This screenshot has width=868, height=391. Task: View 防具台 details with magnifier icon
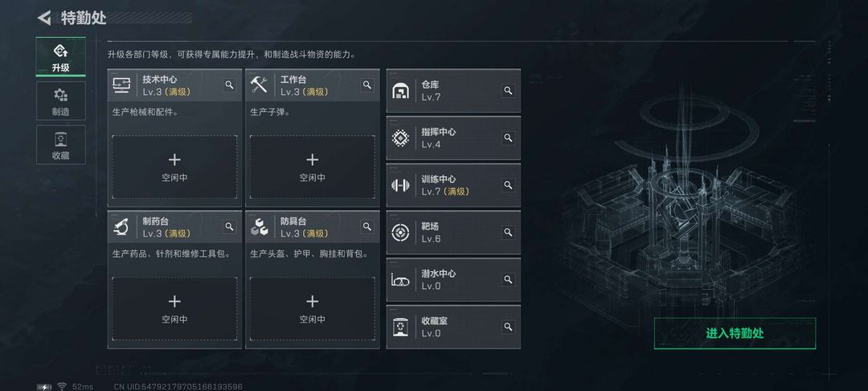[x=367, y=227]
